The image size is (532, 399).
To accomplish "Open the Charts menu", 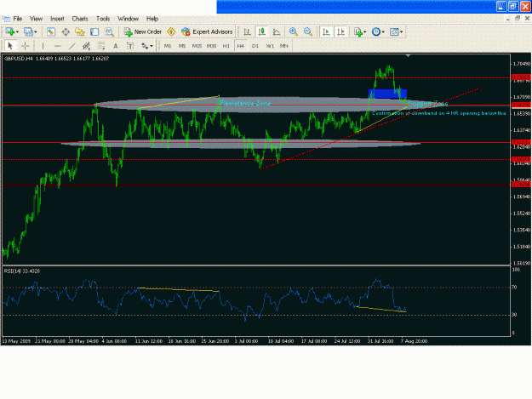I will (x=80, y=19).
